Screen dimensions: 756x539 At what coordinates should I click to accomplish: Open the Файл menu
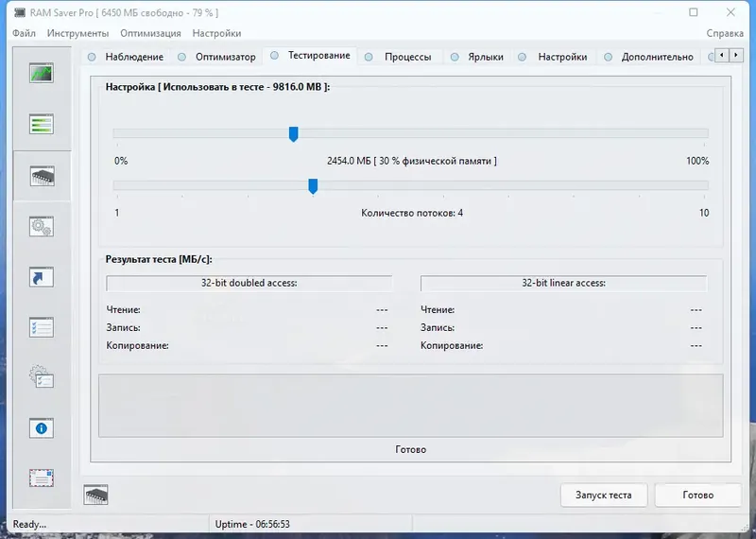[25, 33]
